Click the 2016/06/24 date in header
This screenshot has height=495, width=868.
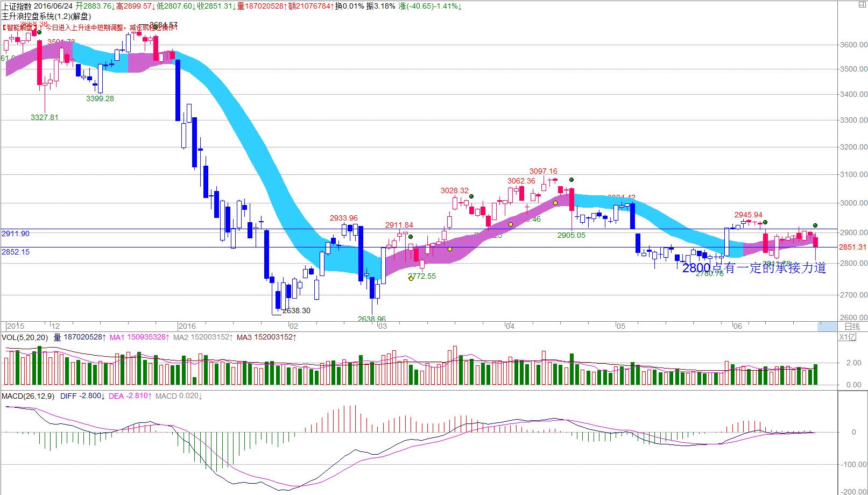click(x=54, y=6)
